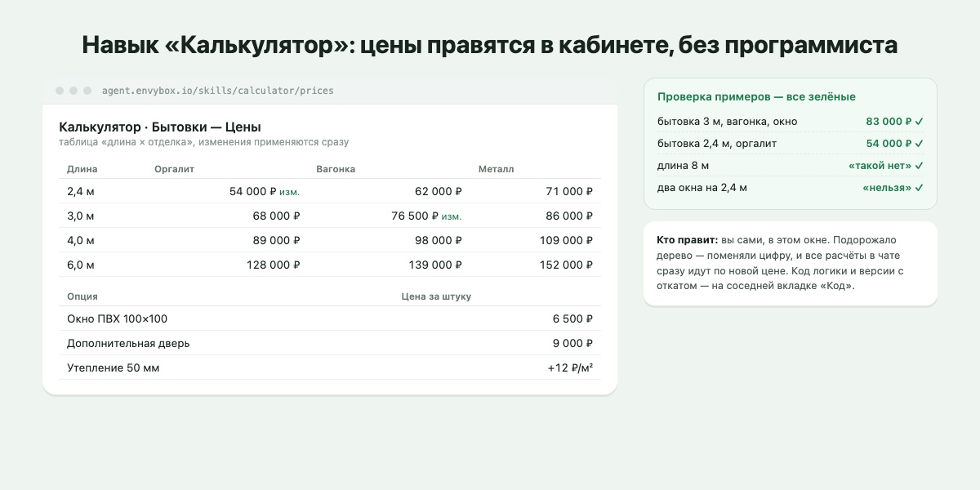The image size is (980, 490).
Task: Click the «+12 ₽/м²» insulation price
Action: click(570, 368)
